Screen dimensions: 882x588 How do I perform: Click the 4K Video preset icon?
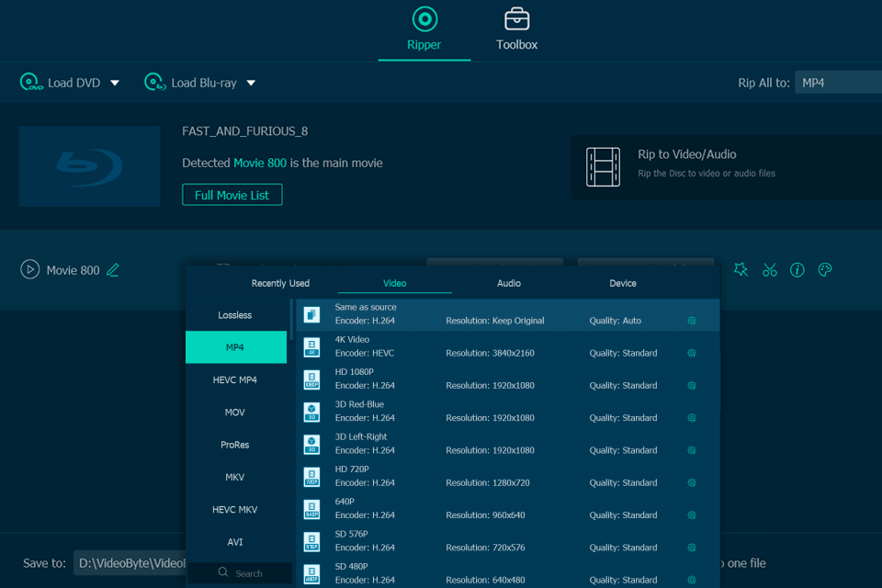[311, 347]
